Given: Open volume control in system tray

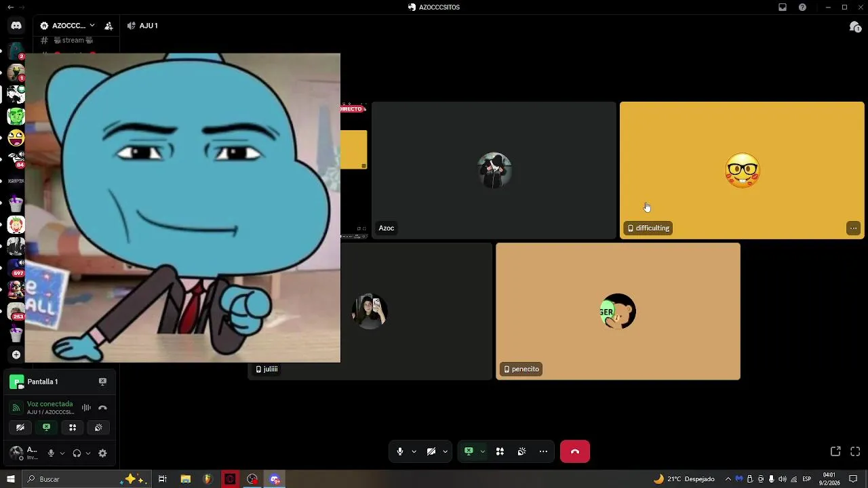Looking at the screenshot, I should coord(783,479).
